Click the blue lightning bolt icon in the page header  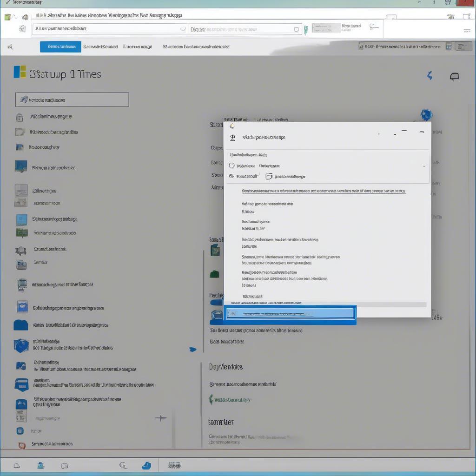pyautogui.click(x=430, y=75)
